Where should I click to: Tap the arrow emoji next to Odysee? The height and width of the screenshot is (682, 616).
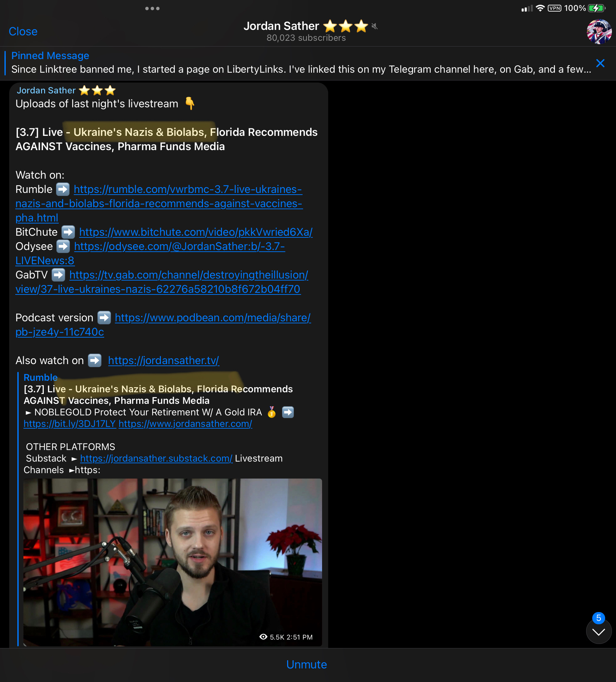63,246
